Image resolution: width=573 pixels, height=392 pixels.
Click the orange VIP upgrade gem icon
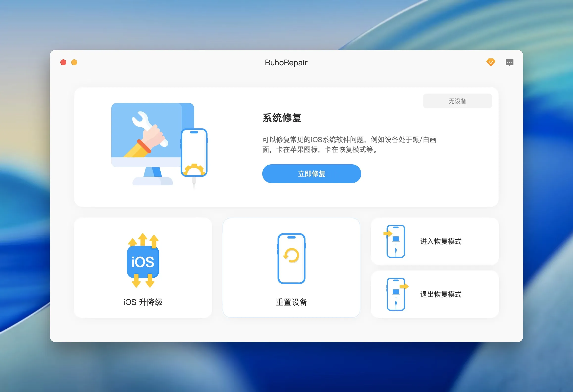(491, 62)
